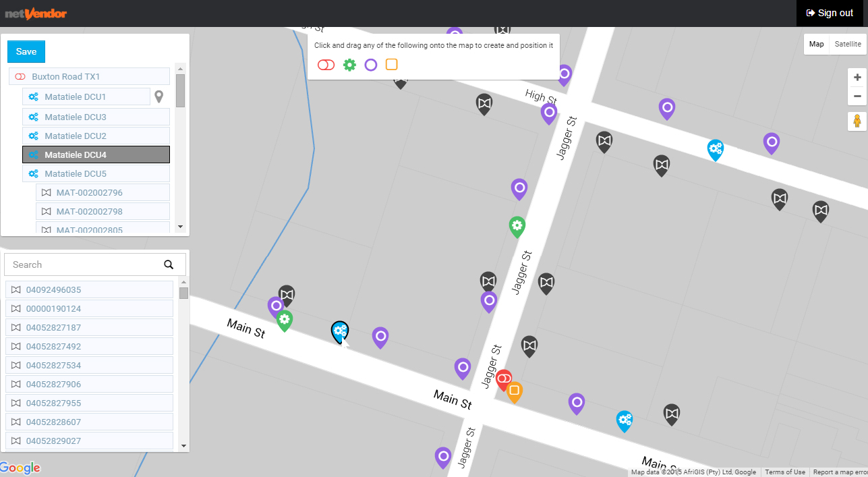Click the black-outlined blue DCU marker on Main St
The height and width of the screenshot is (477, 868).
[x=340, y=332]
